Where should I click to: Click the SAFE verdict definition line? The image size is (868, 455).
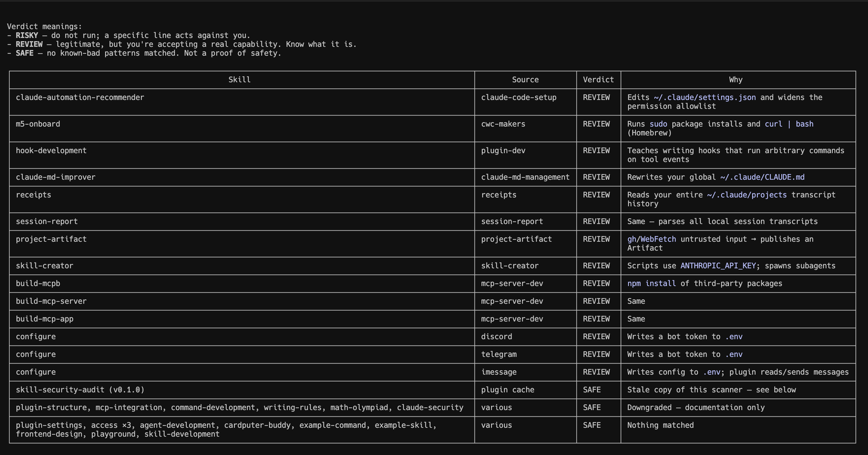144,53
